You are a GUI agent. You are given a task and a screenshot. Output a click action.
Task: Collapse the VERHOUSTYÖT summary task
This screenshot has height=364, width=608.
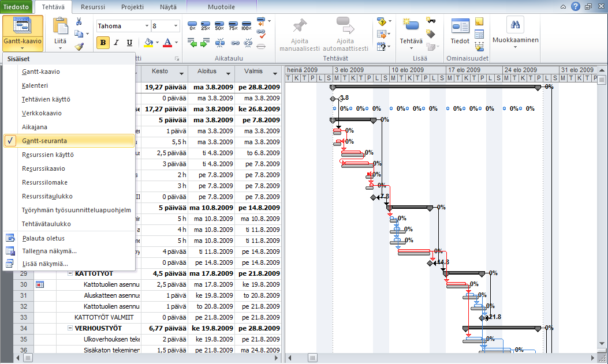point(70,328)
